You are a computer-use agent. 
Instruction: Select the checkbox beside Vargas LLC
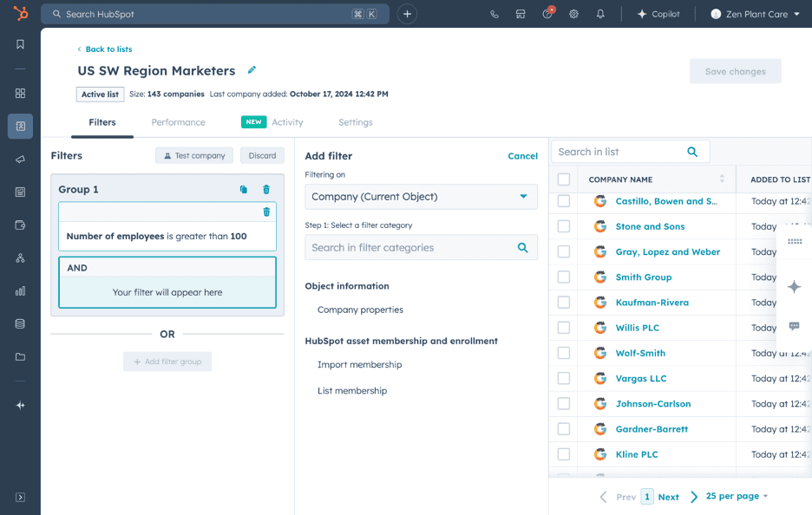(564, 378)
